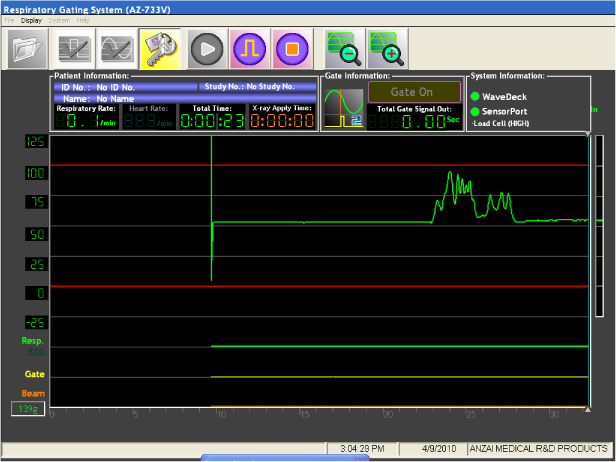Click the vertical scrollbar right of the graph
The height and width of the screenshot is (462, 616).
pos(599,270)
